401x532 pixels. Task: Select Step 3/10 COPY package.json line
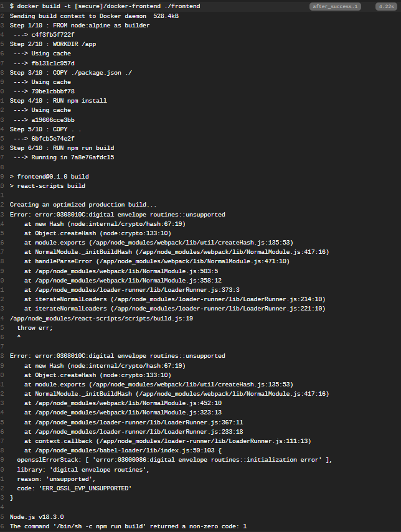pos(70,73)
